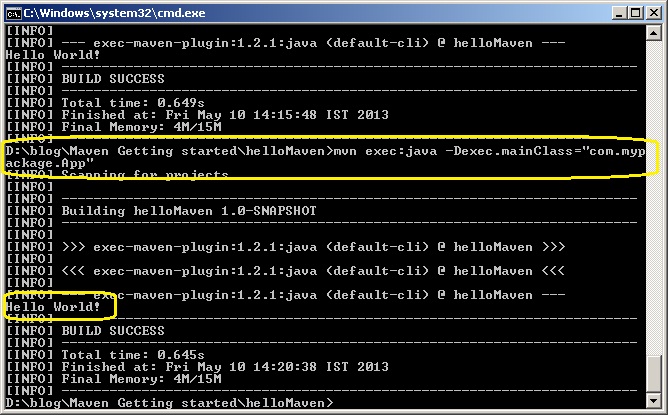Viewport: 668px width, 415px height.
Task: Click the title text C:\Windows\system32\cmd.exe
Action: tap(114, 13)
